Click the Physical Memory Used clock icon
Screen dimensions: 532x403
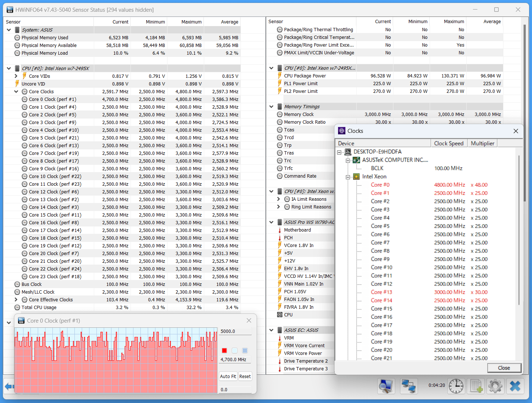[x=17, y=37]
